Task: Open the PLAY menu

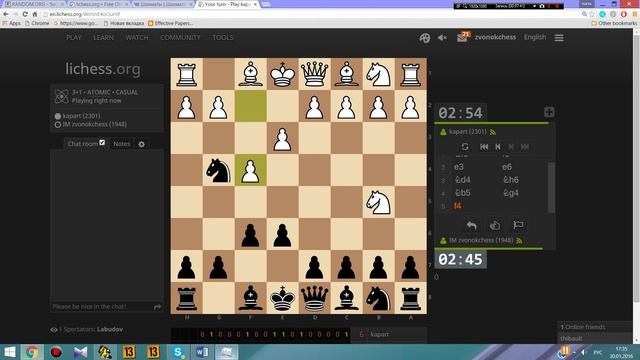Action: point(74,38)
